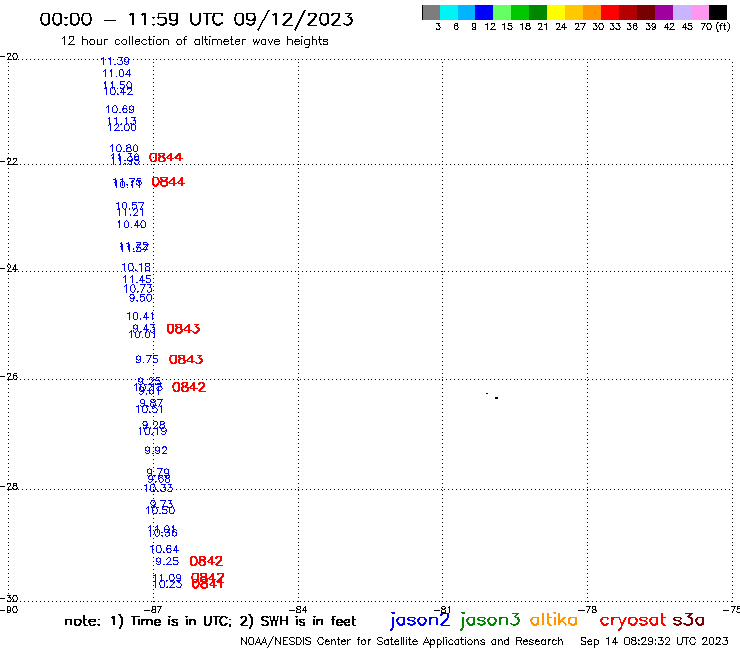Click the gray swatch in the color scale
740x650 pixels.
coord(431,12)
